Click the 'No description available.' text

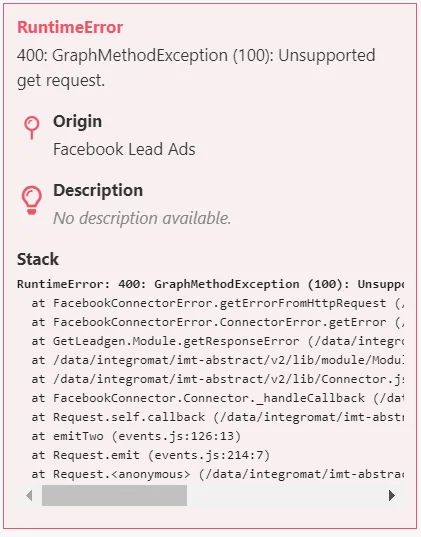point(142,218)
